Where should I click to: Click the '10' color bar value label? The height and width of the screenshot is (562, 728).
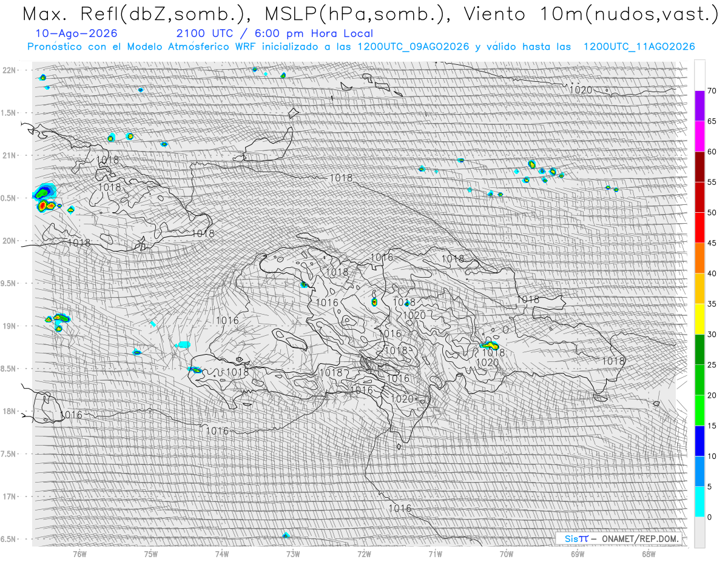(712, 457)
